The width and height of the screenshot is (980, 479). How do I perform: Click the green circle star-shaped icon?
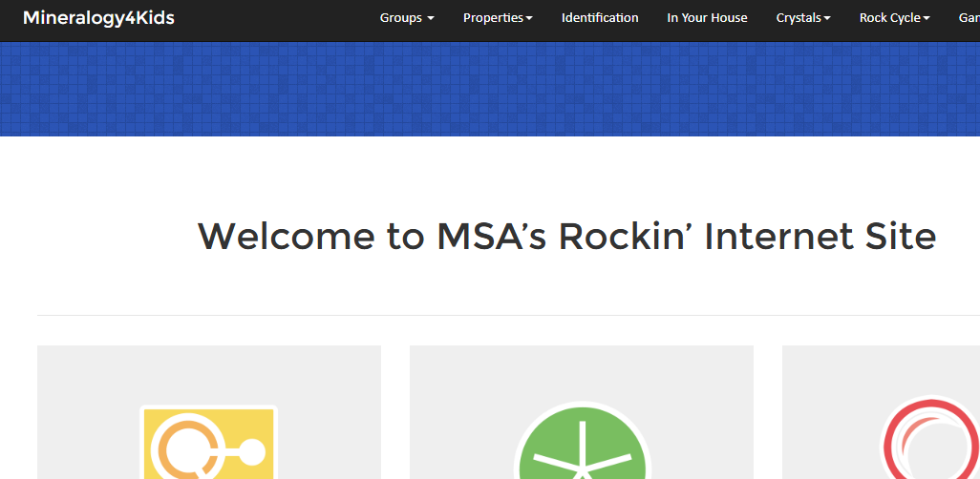coord(583,441)
